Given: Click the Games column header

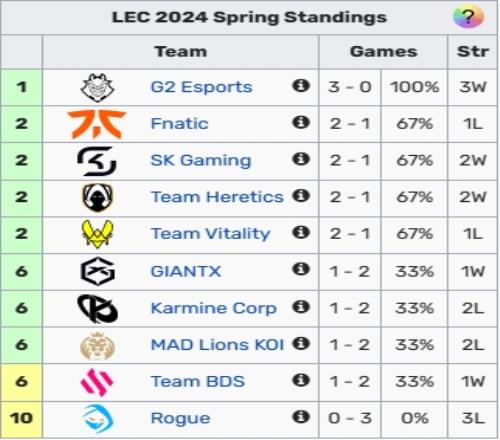Looking at the screenshot, I should [383, 52].
